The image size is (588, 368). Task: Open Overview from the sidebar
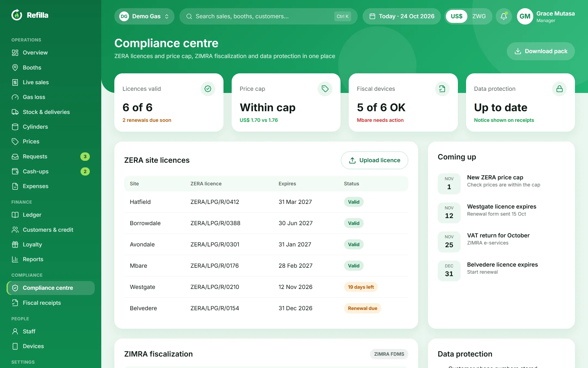(51, 53)
